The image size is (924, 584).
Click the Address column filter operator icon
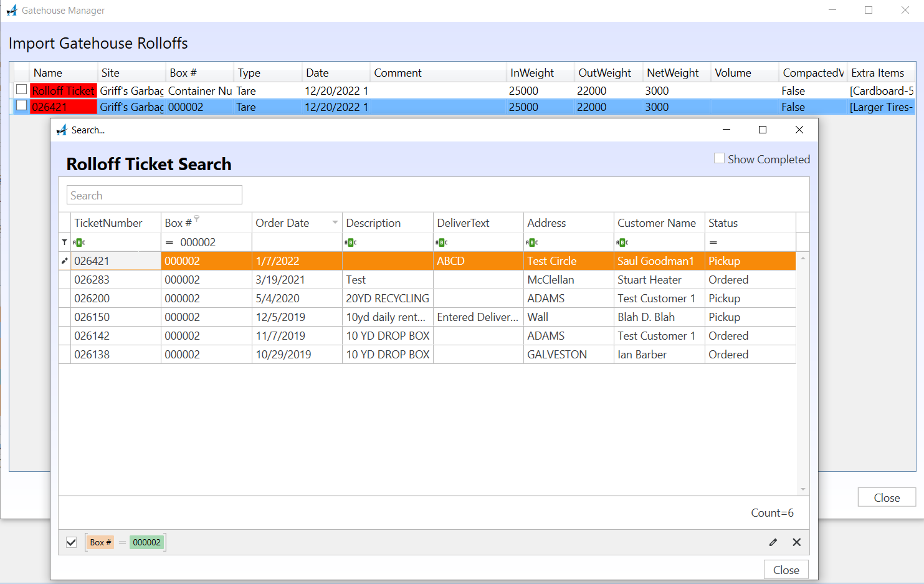(x=532, y=242)
